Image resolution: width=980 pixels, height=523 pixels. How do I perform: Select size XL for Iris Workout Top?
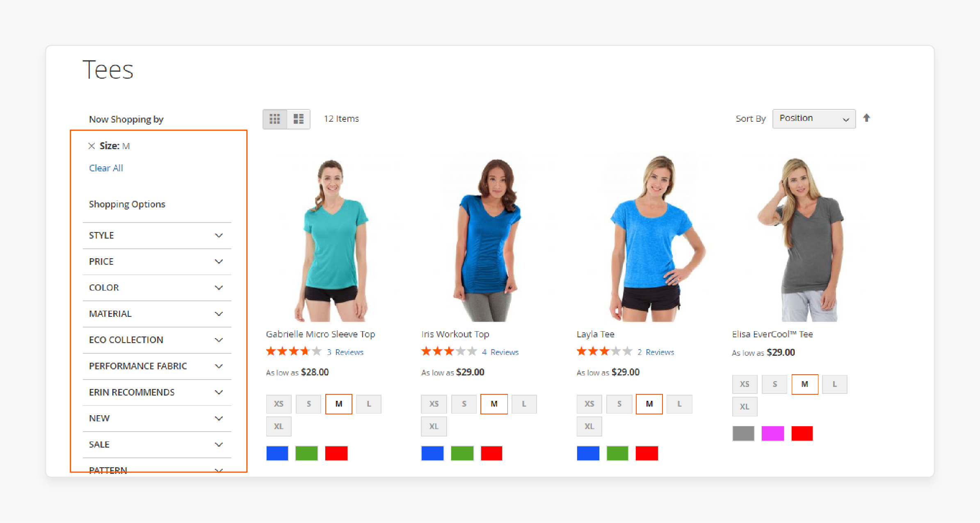434,427
